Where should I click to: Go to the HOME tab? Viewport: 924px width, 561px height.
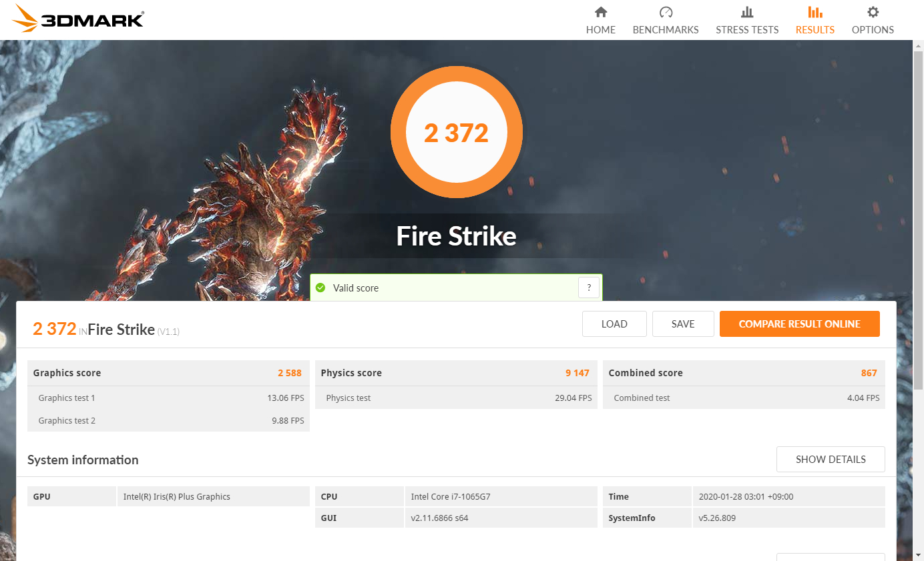coord(601,29)
